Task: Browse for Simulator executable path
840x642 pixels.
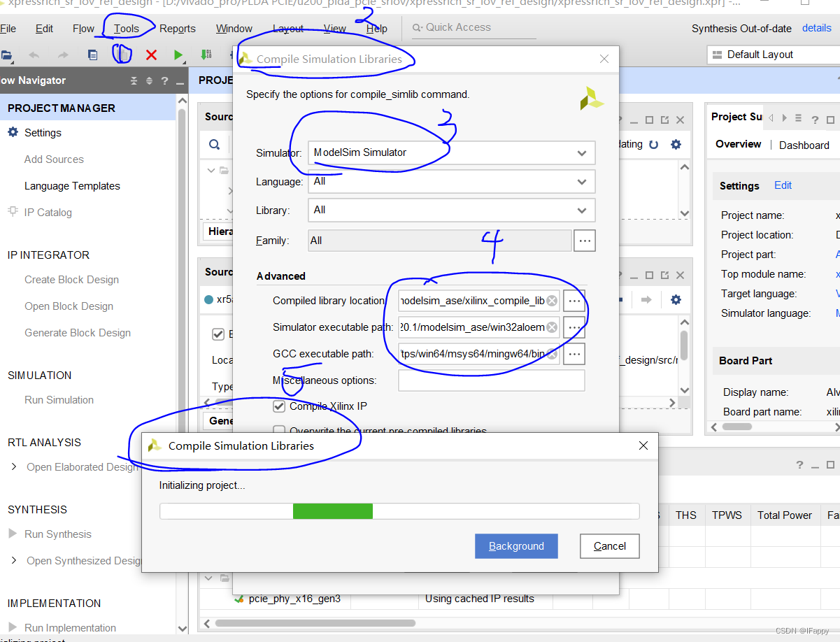Action: 574,327
